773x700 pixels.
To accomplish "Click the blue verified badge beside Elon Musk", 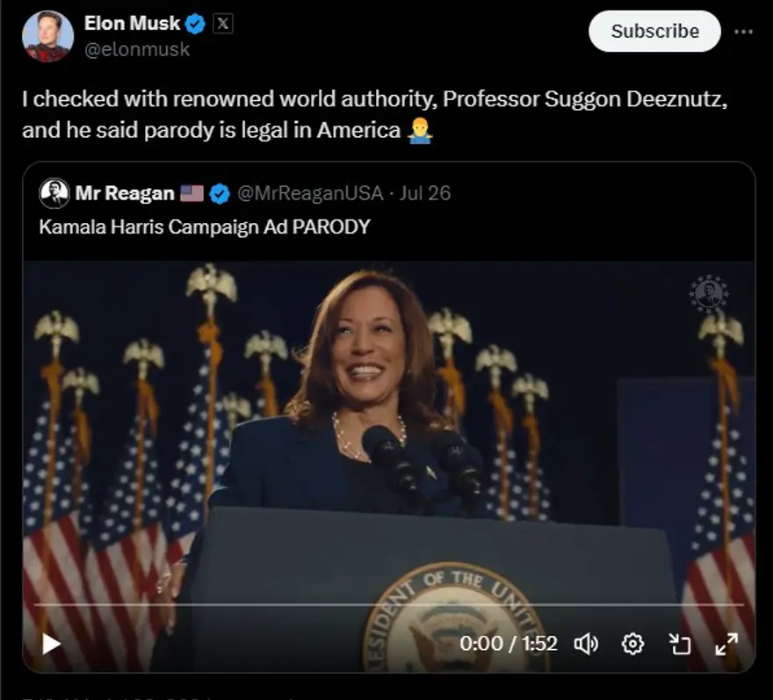I will pos(195,24).
